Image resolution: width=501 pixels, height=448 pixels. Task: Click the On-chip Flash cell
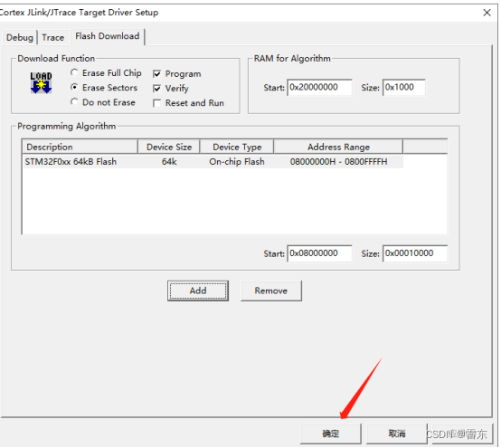[x=237, y=161]
